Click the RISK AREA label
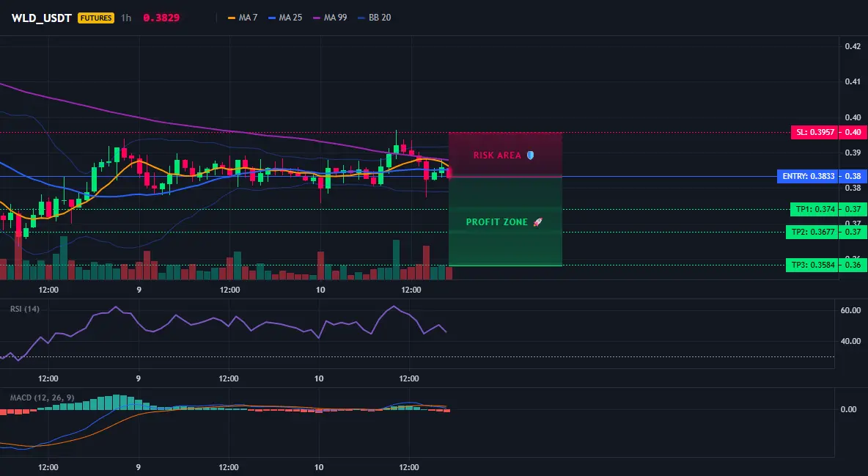This screenshot has width=868, height=476. [503, 155]
